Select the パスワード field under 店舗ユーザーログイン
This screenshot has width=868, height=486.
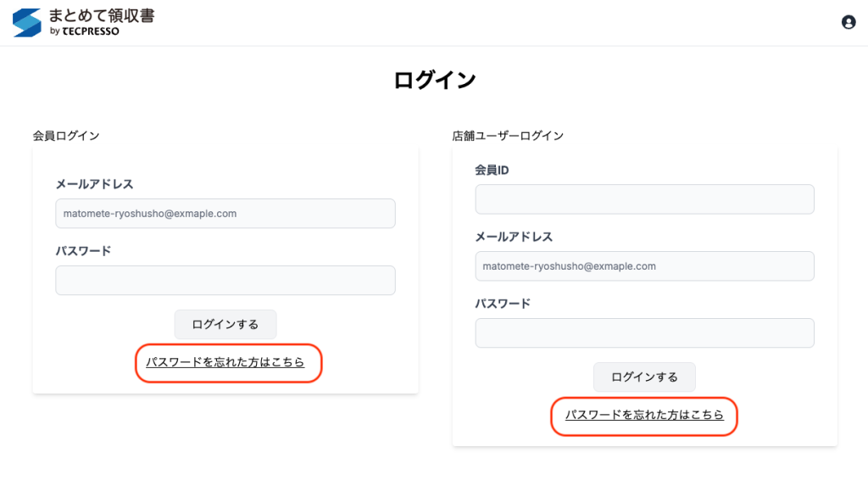tap(644, 333)
